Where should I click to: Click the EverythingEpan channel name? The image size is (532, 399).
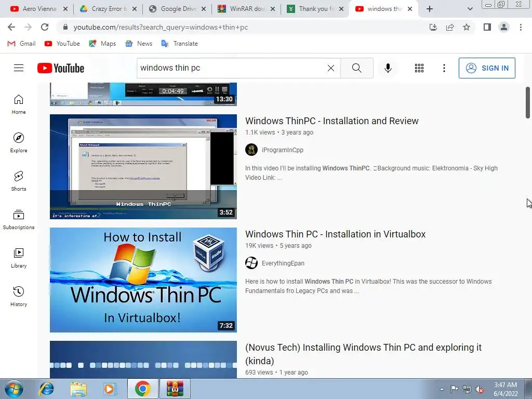tap(283, 263)
